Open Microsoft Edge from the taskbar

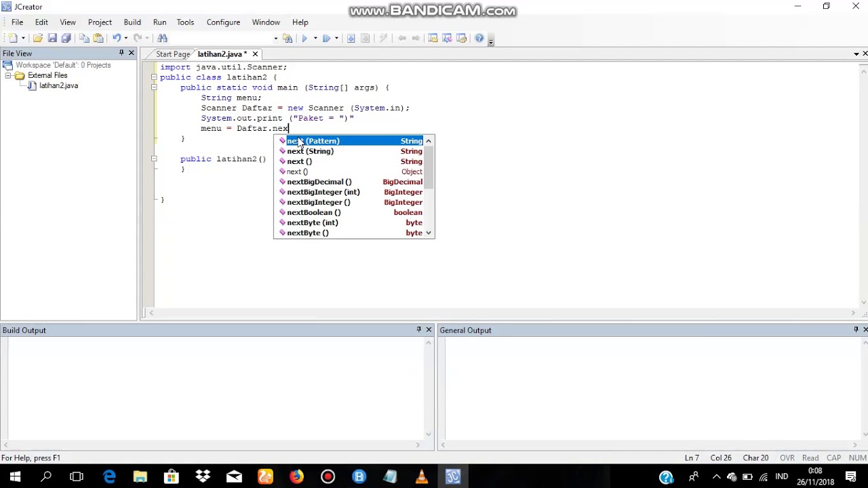tap(109, 476)
